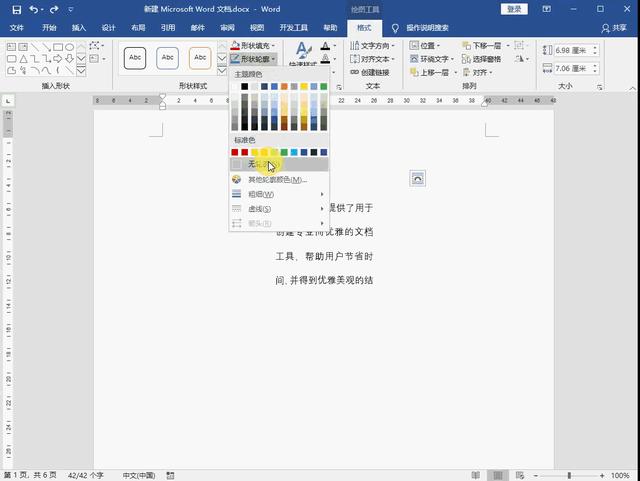Open the 粗细(W) weight submenu
Image resolution: width=640 pixels, height=481 pixels.
(x=279, y=194)
